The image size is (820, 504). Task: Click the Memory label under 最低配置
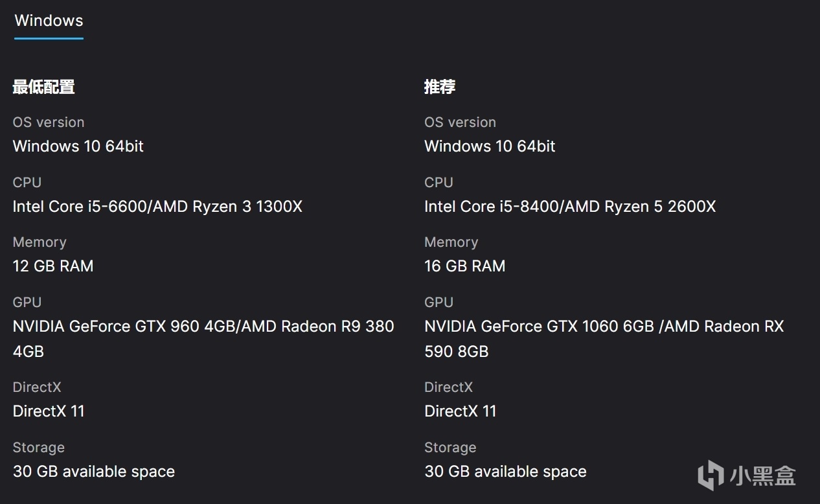tap(40, 242)
